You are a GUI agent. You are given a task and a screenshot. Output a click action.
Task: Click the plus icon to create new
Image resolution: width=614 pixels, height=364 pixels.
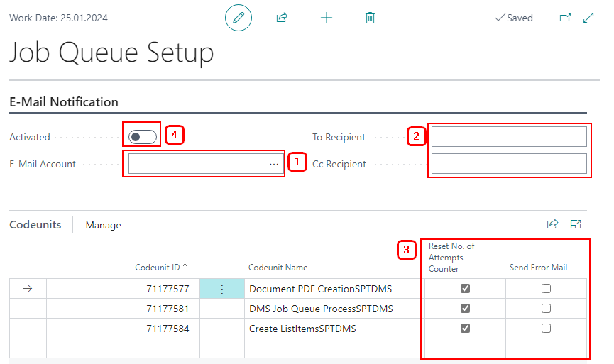327,18
